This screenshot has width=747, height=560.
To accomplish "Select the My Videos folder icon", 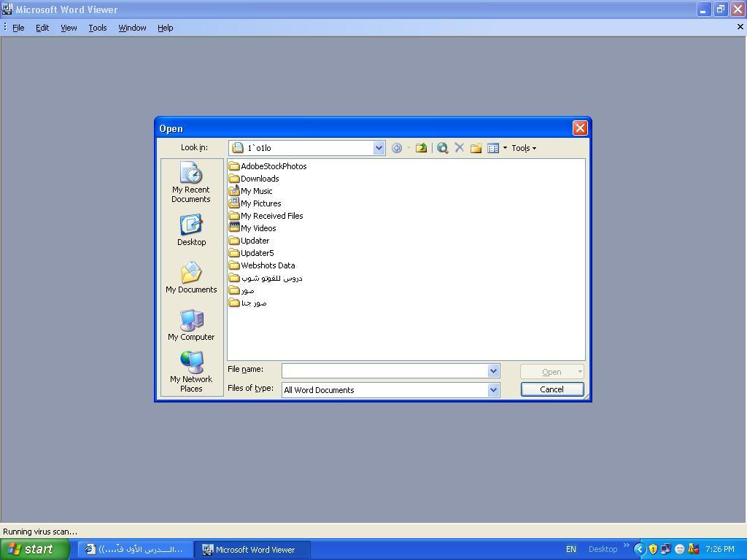I will coord(233,227).
